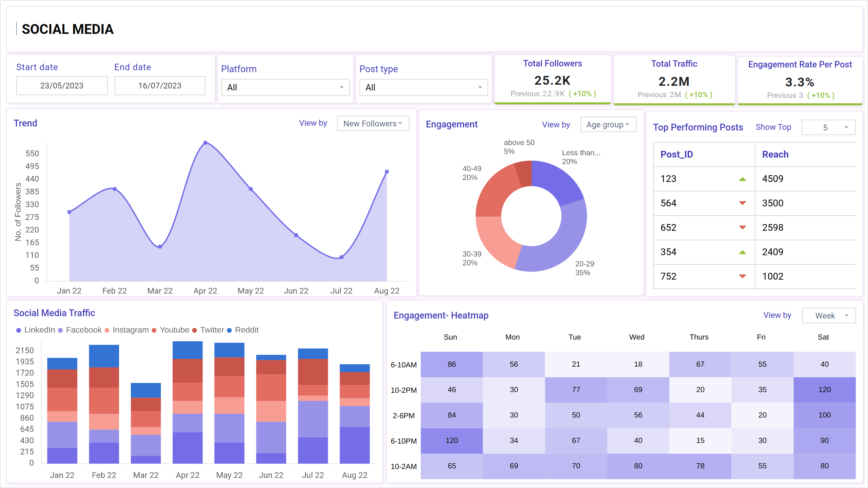Image resolution: width=868 pixels, height=488 pixels.
Task: Click reach value 2409
Action: [x=773, y=252]
